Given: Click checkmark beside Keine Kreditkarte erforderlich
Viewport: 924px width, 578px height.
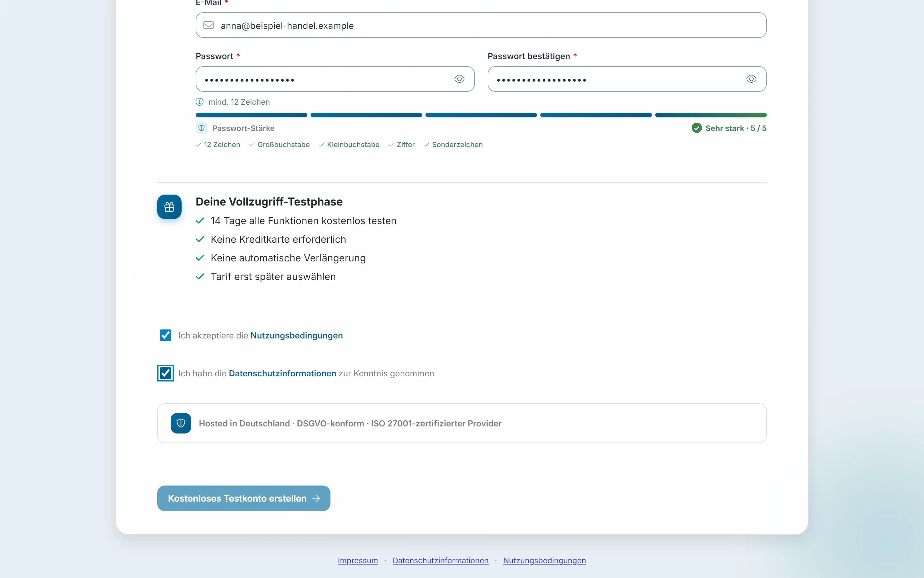Looking at the screenshot, I should pos(200,240).
